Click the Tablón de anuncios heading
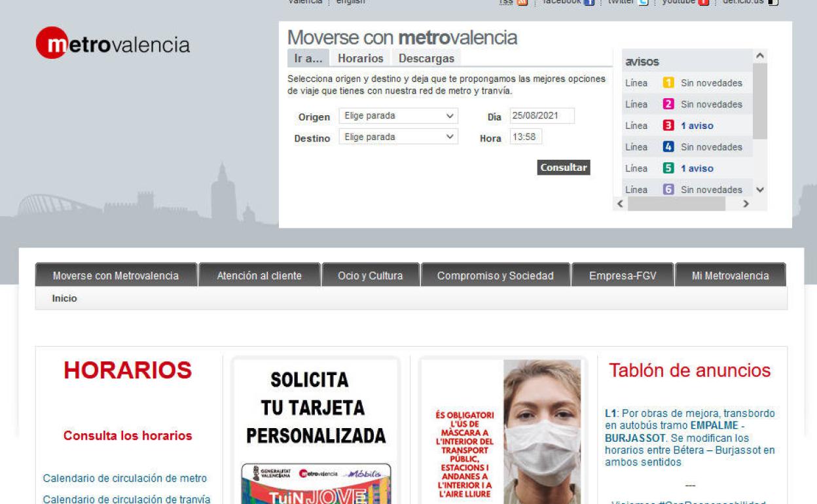 pos(690,370)
